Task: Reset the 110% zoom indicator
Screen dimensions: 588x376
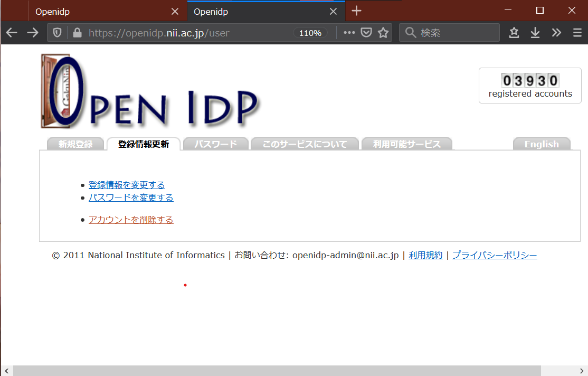Action: pos(310,33)
